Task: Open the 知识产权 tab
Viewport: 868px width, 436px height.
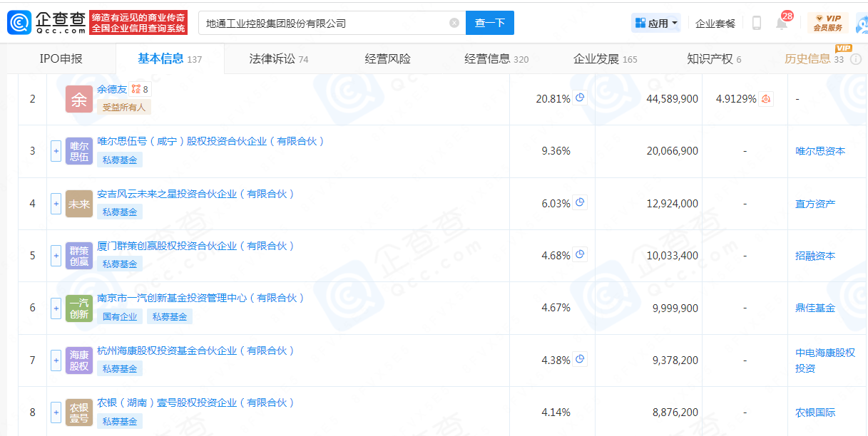Action: (714, 59)
